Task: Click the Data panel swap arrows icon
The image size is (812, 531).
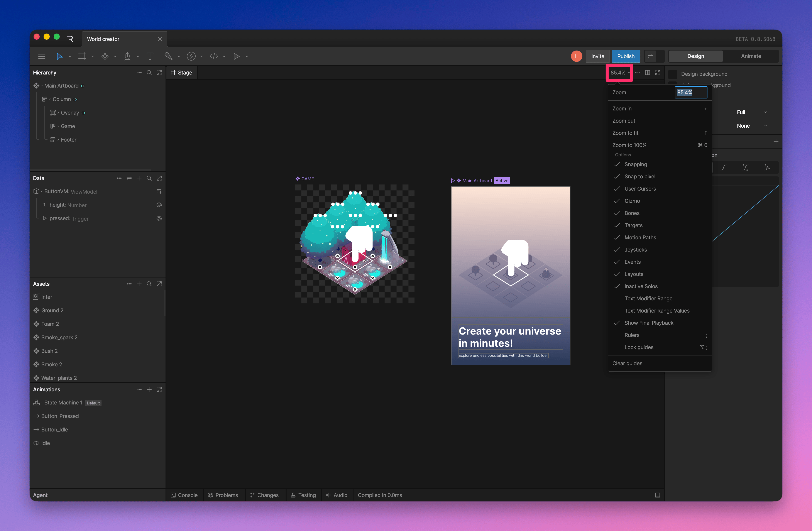Action: (129, 178)
